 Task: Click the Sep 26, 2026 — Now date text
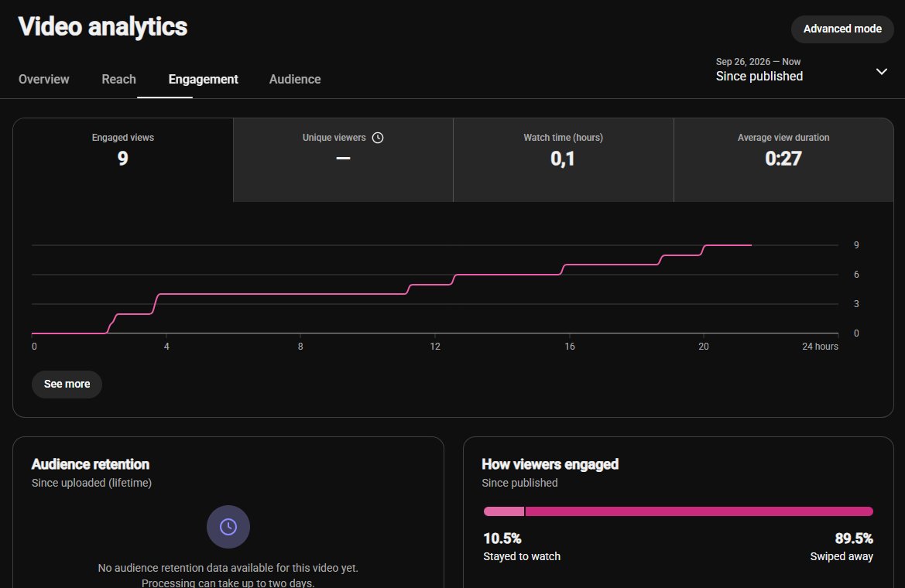click(x=758, y=62)
